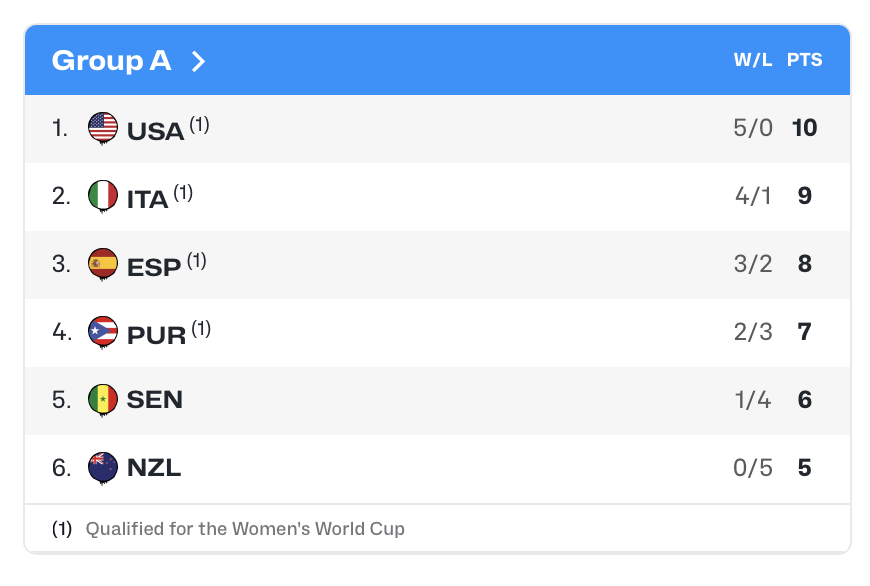Click the Spain flag icon
Image resolution: width=870 pixels, height=586 pixels.
point(103,264)
